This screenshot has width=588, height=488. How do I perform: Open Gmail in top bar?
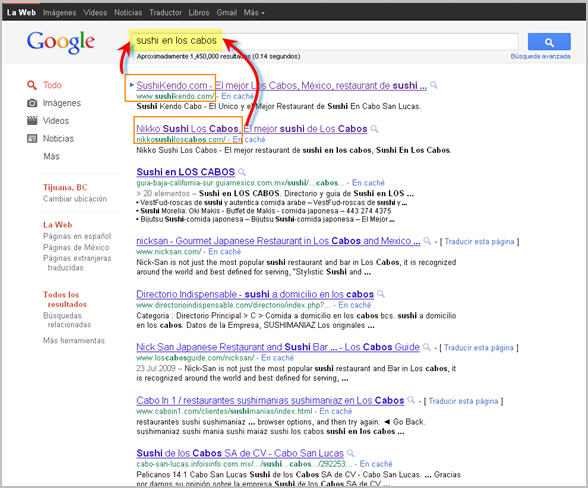(226, 12)
